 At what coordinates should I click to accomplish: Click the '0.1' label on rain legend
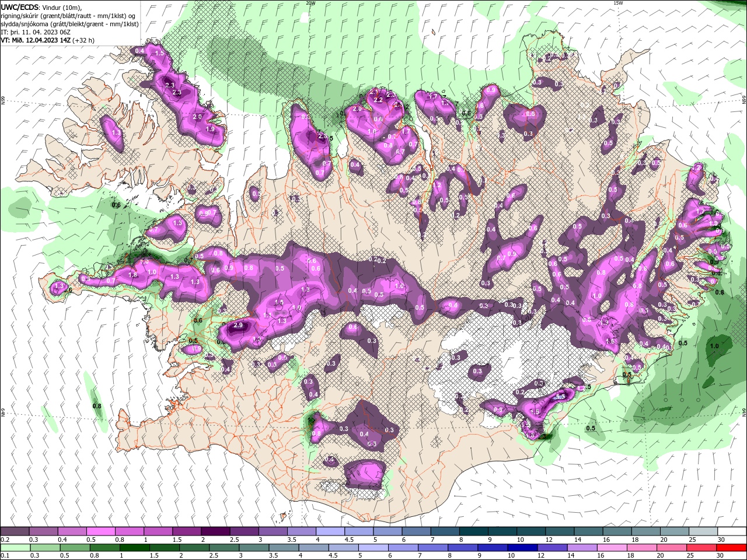pos(5,556)
